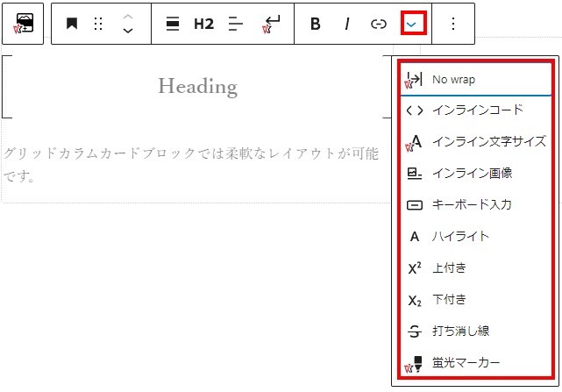Move block up with the up arrow
The height and width of the screenshot is (392, 562).
[x=128, y=17]
